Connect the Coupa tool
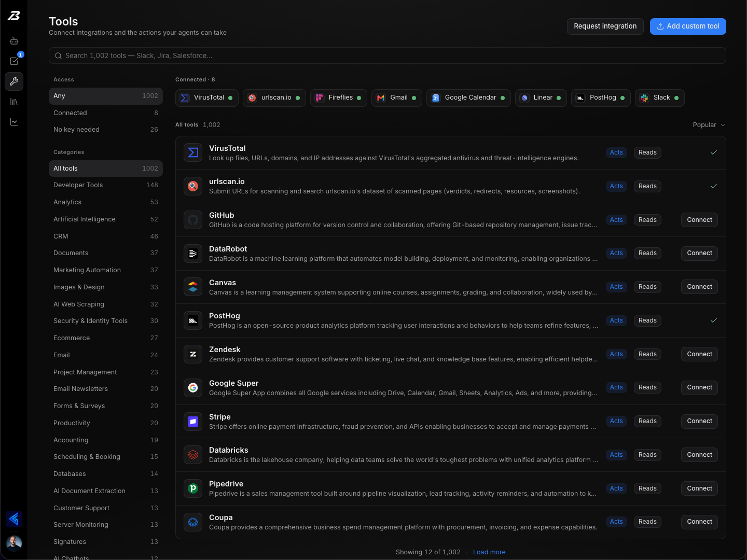The image size is (747, 560). click(699, 522)
